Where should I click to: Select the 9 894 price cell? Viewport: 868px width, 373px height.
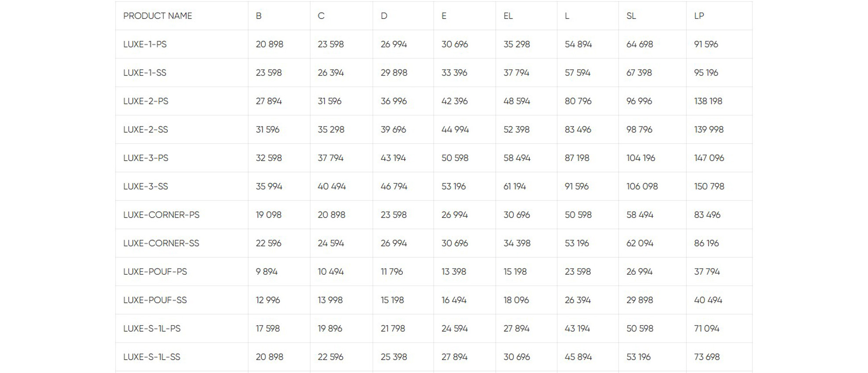(267, 272)
